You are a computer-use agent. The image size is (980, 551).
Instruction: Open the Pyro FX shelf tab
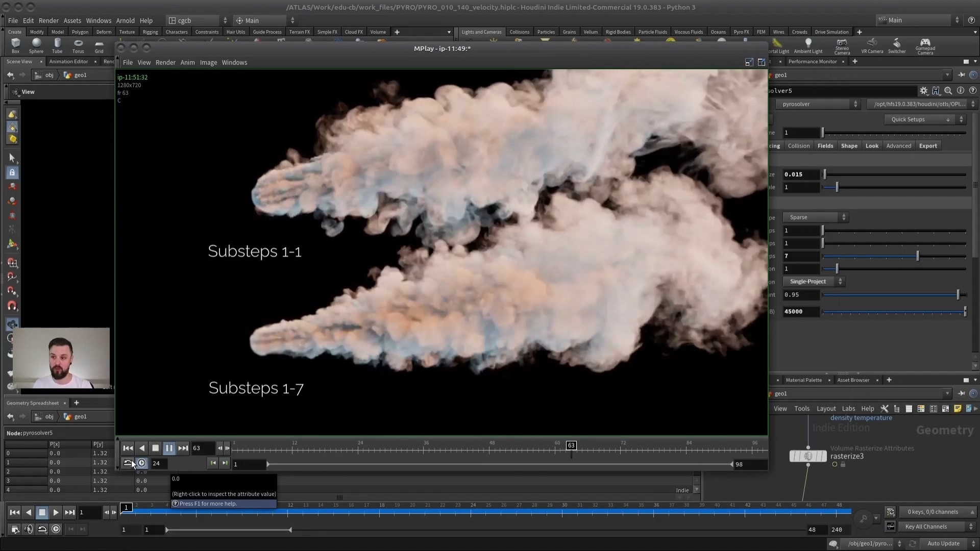pyautogui.click(x=741, y=32)
